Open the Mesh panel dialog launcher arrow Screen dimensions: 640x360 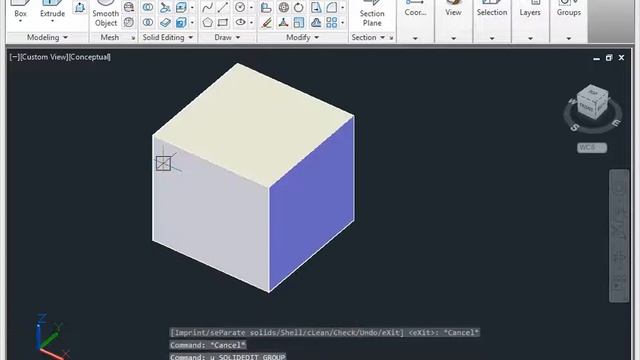(x=133, y=38)
